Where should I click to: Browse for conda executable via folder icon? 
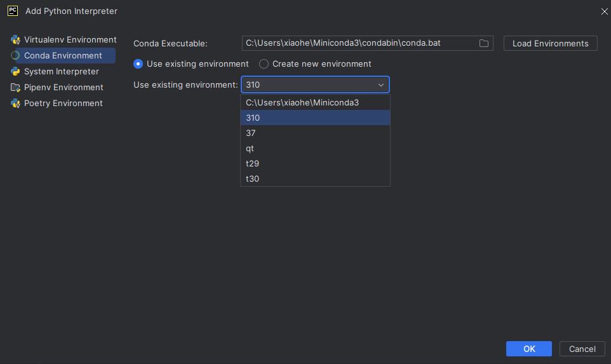483,43
